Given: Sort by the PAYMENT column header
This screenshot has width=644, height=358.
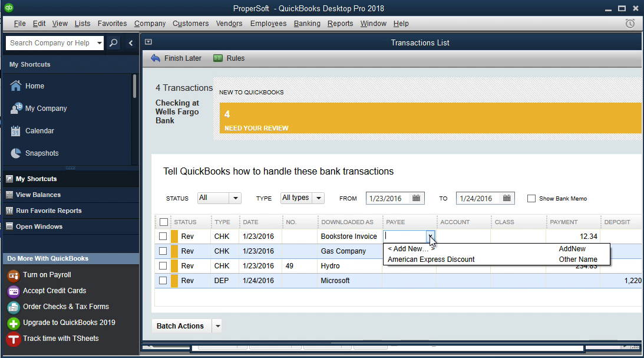Looking at the screenshot, I should (563, 222).
